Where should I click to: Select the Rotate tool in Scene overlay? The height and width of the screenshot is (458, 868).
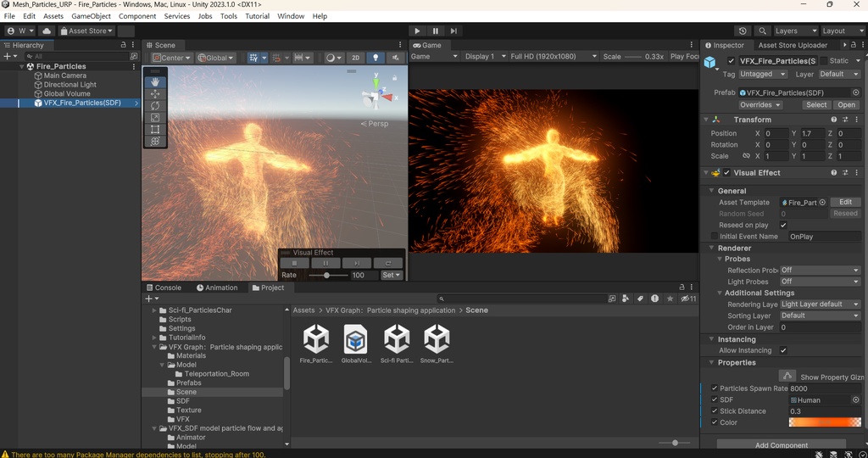click(155, 106)
